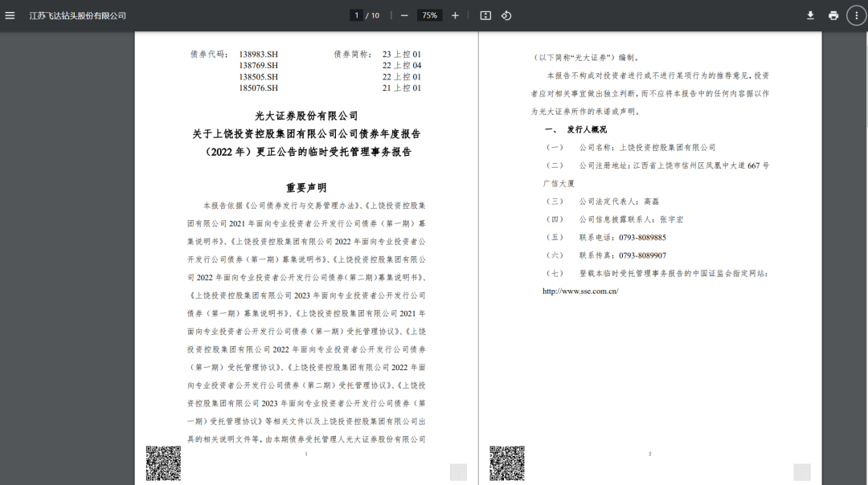Click the bond code 138769.SH

(x=259, y=65)
